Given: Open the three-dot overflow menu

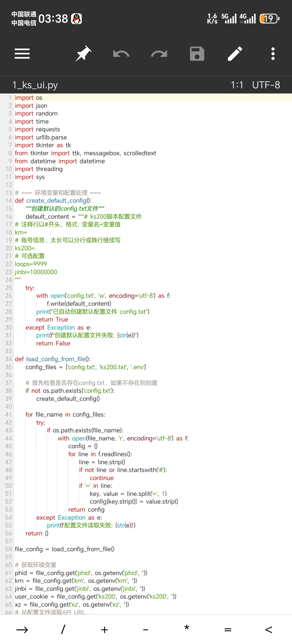Looking at the screenshot, I should (x=273, y=54).
